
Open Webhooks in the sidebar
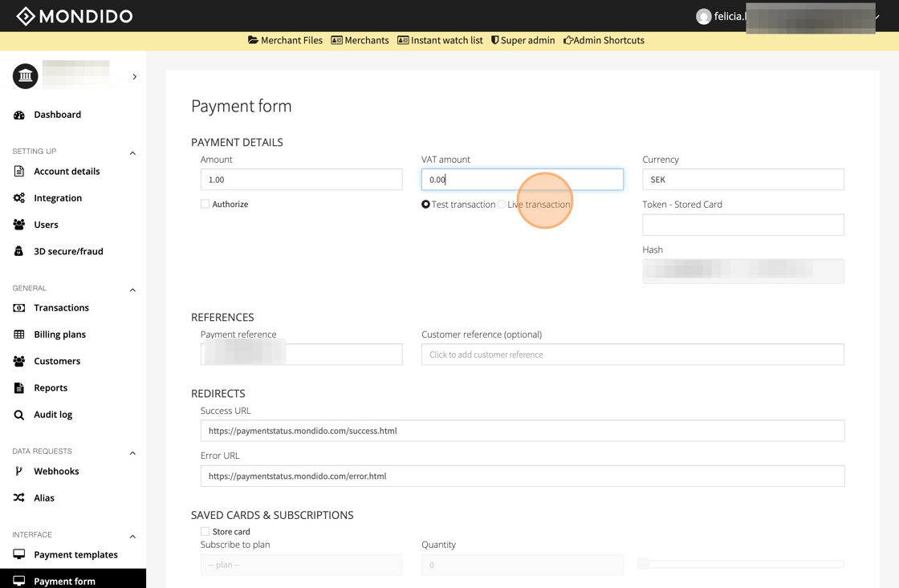coord(56,471)
